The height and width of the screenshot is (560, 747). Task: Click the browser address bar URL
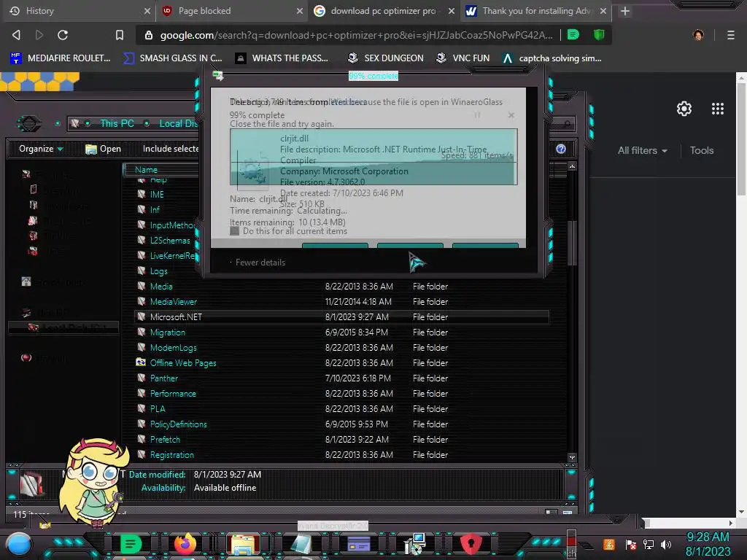(356, 35)
